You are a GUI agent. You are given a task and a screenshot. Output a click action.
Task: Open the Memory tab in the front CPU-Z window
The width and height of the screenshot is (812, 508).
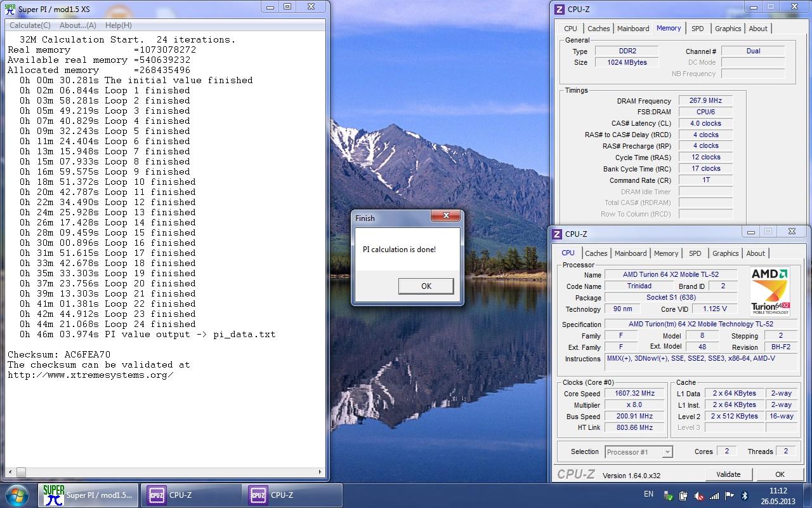pyautogui.click(x=666, y=253)
